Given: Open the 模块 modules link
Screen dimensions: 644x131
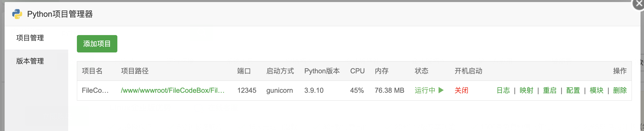Looking at the screenshot, I should (x=597, y=90).
